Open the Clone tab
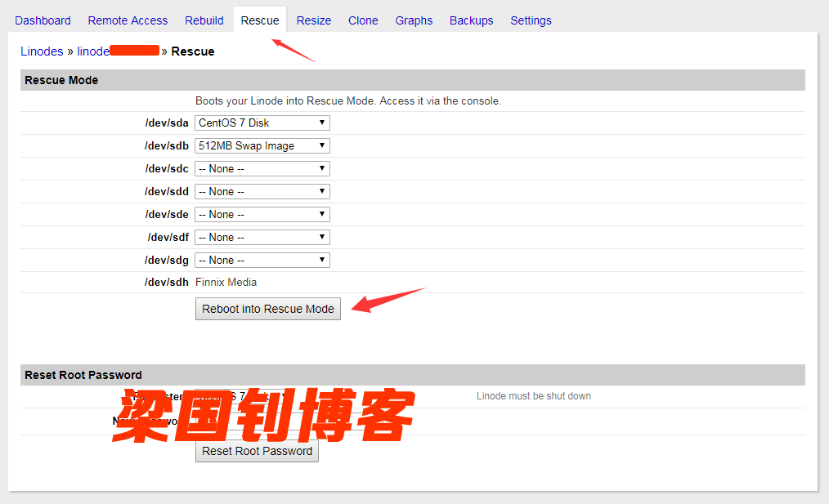 [x=363, y=20]
